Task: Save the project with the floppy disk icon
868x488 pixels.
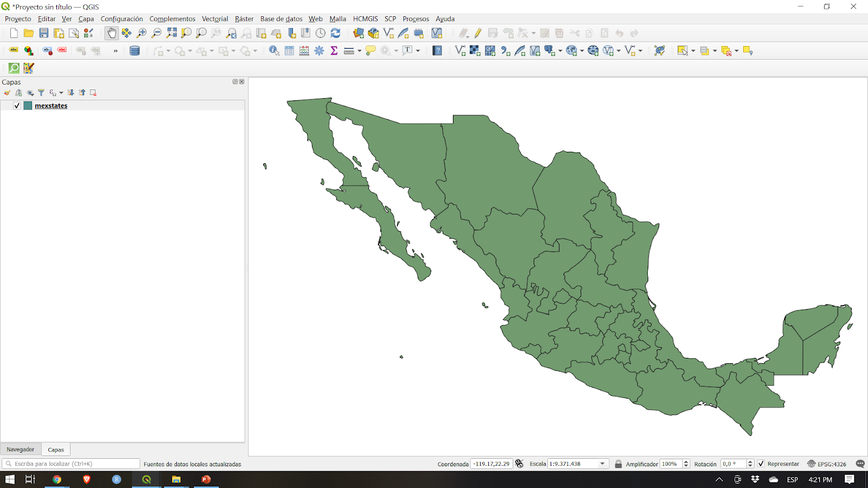Action: 44,33
